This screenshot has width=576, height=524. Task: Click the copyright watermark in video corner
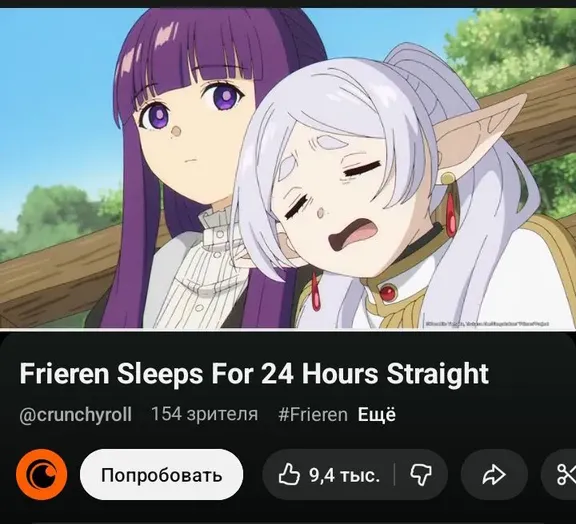point(487,324)
